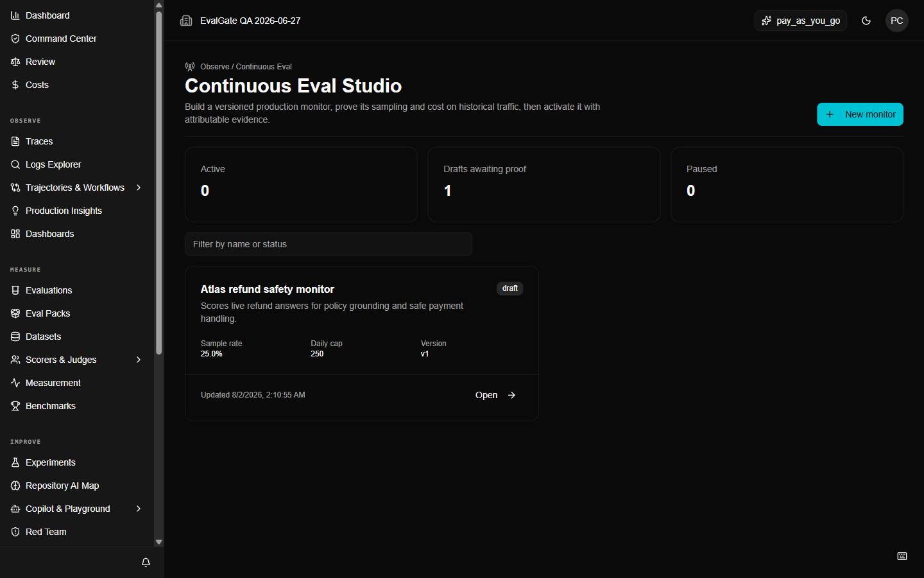Create a New monitor
Viewport: 924px width, 578px height.
[860, 114]
